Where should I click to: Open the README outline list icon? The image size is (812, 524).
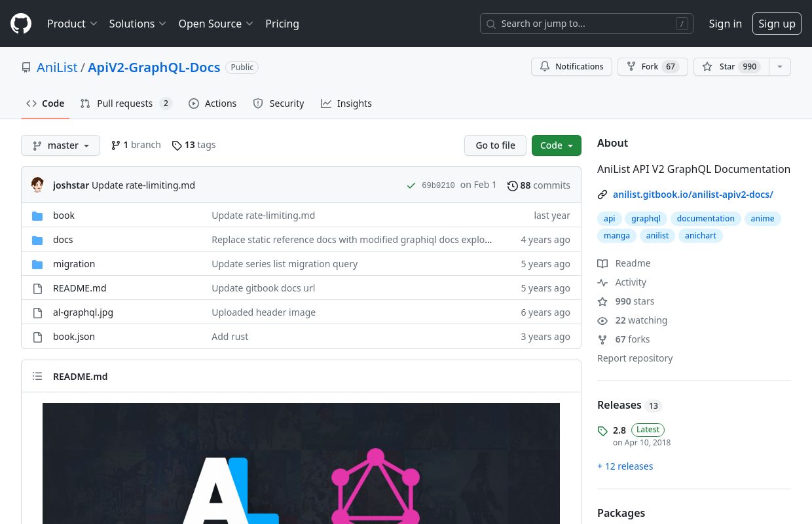pyautogui.click(x=37, y=377)
